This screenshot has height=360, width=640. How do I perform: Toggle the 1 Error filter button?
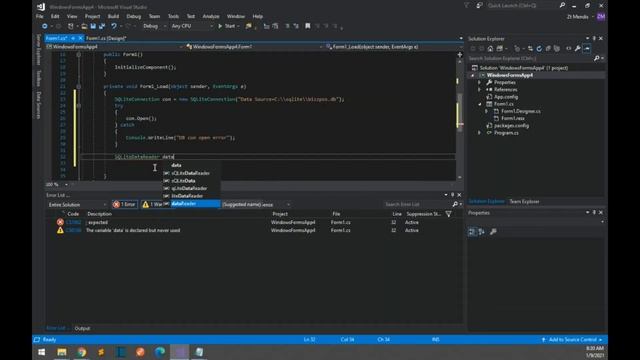point(124,204)
